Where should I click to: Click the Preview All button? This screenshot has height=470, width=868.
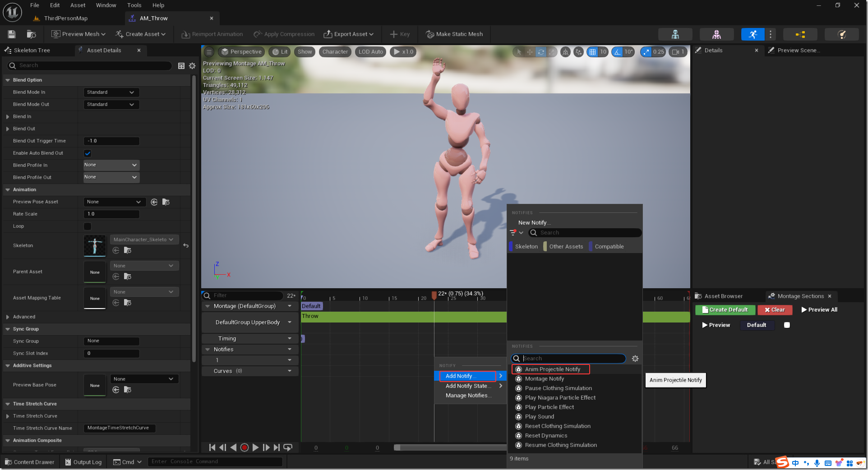click(x=819, y=310)
